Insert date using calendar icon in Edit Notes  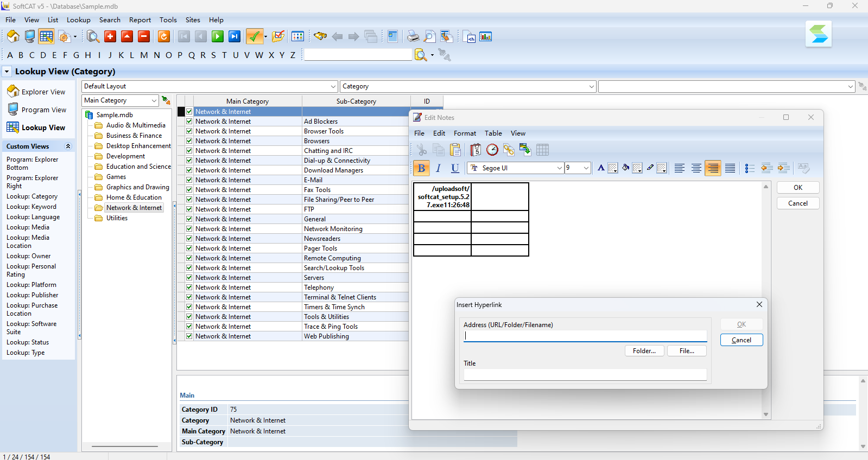coord(476,150)
